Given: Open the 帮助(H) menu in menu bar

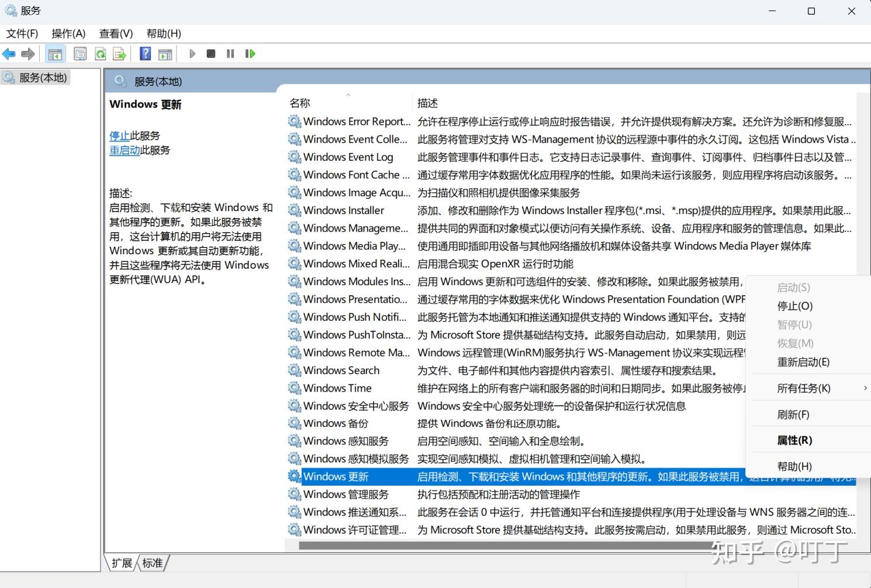Looking at the screenshot, I should 164,34.
